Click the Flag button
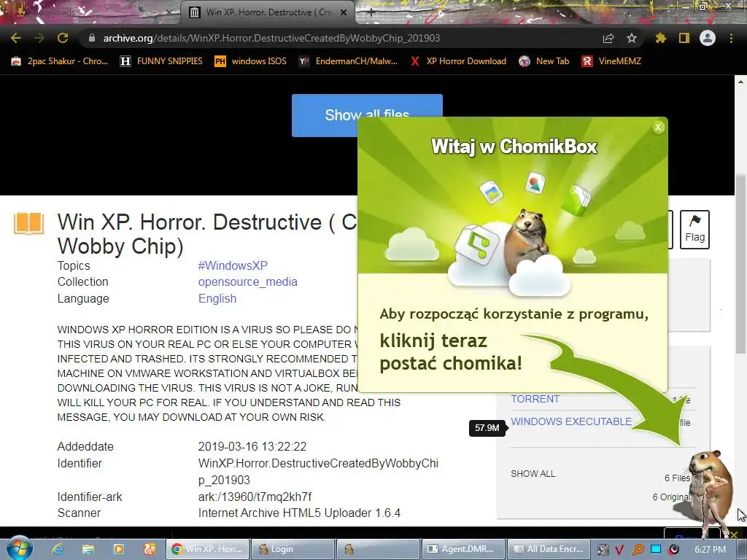This screenshot has width=747, height=560. (694, 230)
